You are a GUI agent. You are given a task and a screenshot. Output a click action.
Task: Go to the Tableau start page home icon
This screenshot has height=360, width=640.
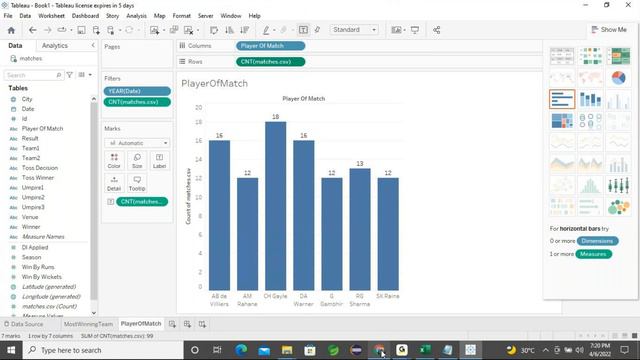point(11,30)
